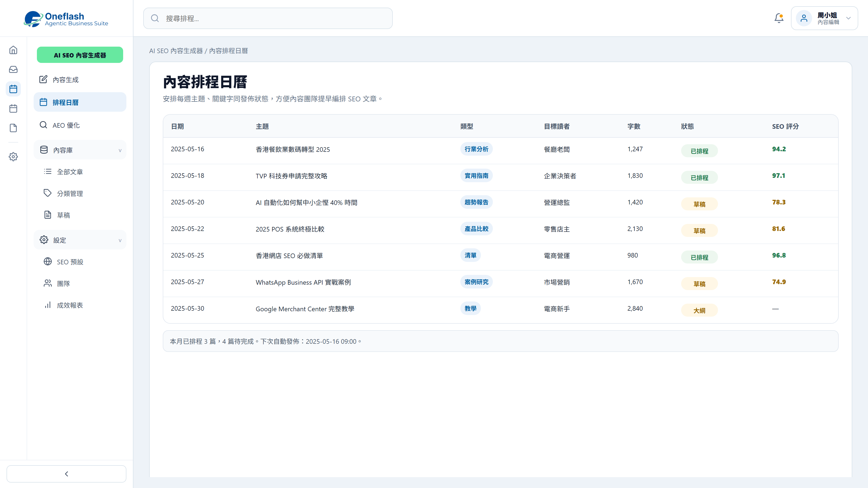Screen dimensions: 868x488
Task: Click the 目標讀者 column header
Action: pyautogui.click(x=557, y=126)
